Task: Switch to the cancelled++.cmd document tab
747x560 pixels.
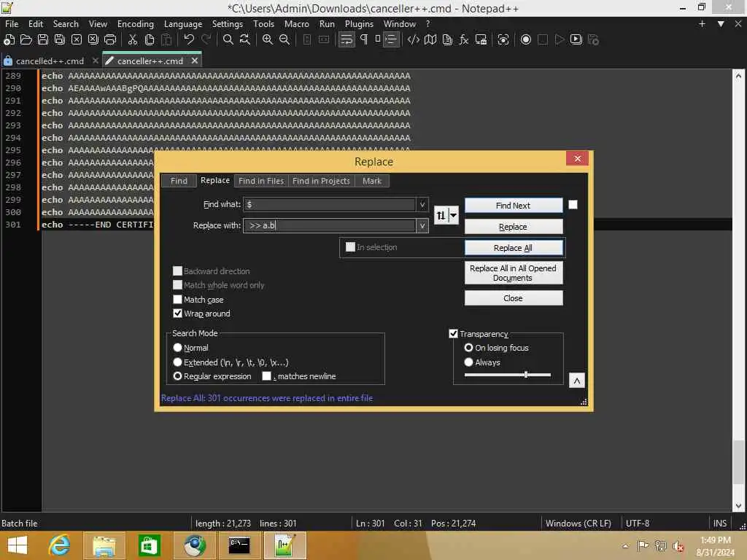Action: [x=50, y=61]
